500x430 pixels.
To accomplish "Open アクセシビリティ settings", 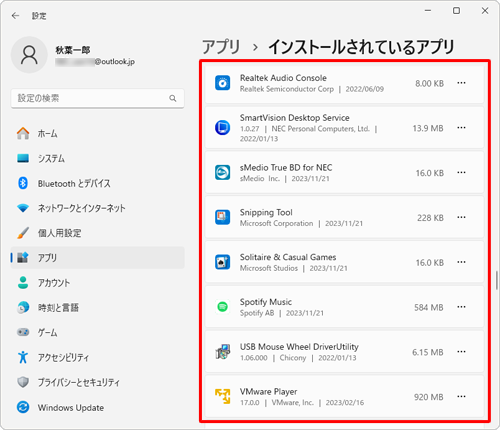I will pyautogui.click(x=97, y=357).
